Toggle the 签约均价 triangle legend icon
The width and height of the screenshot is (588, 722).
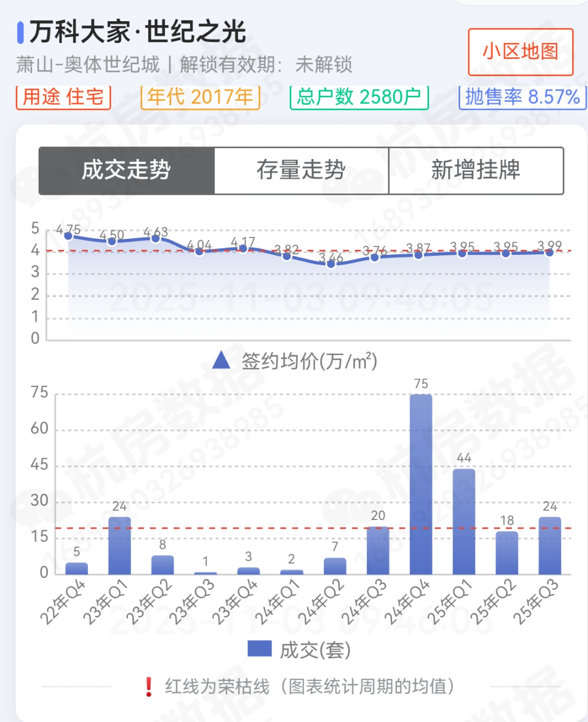coord(221,360)
